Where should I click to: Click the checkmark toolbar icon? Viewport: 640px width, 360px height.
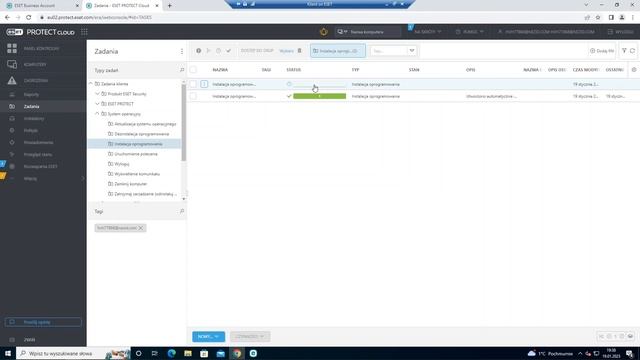[x=229, y=51]
